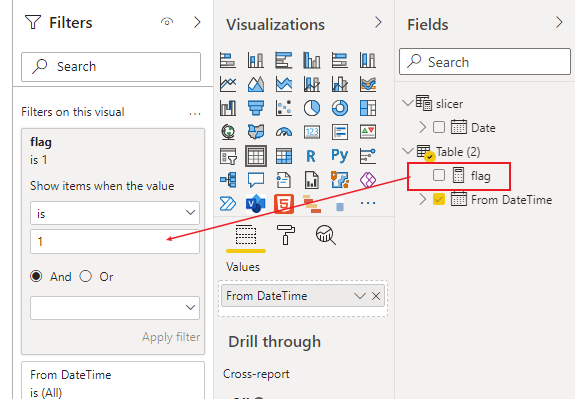Select the Visio visual
Screen dimensions: 575x399
pos(256,204)
